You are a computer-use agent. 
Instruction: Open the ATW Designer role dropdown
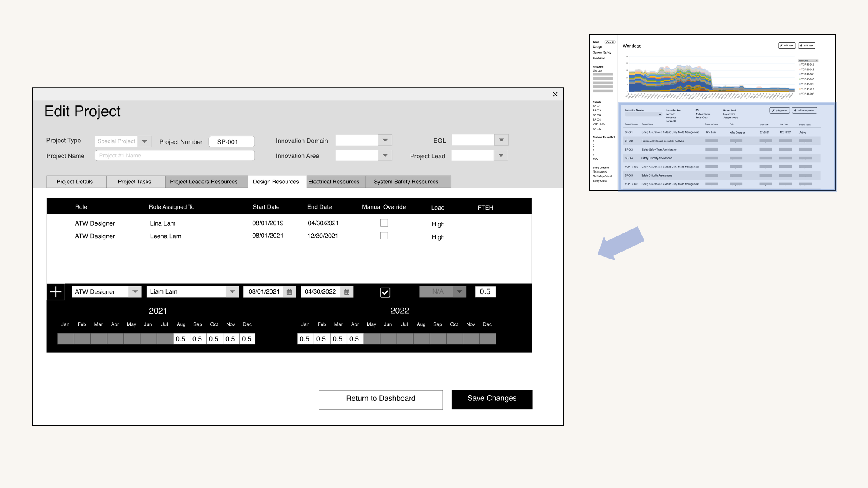[x=135, y=292]
